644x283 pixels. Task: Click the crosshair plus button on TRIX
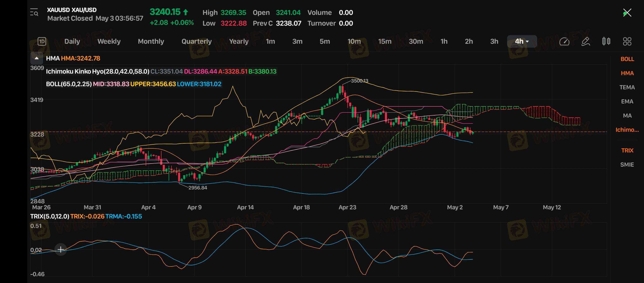[60, 249]
